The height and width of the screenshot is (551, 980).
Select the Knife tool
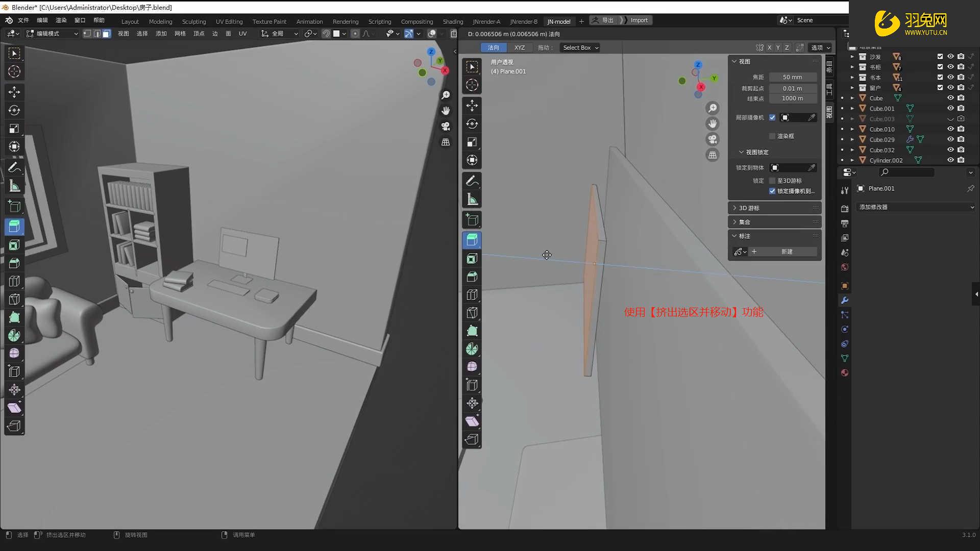(x=14, y=299)
